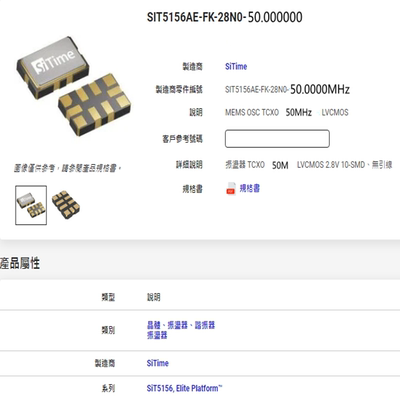Image resolution: width=400 pixels, height=400 pixels.
Task: Open the 晶體、振盪器、諧振器 category link
Action: (x=181, y=325)
